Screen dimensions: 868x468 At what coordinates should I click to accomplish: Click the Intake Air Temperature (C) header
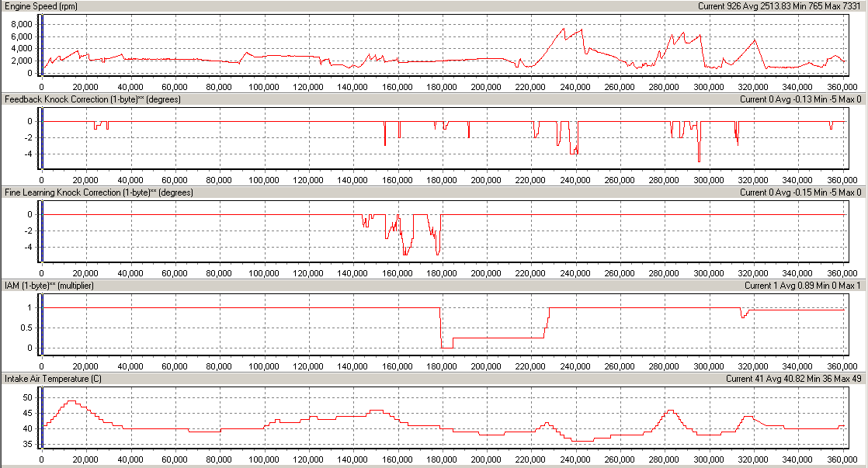coord(54,379)
